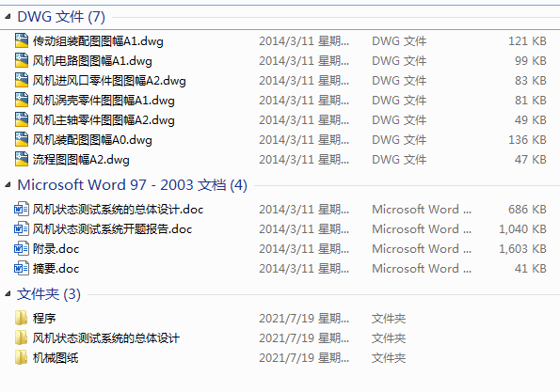The height and width of the screenshot is (392, 560).
Task: Click the Word icon of 风机状态测试系统的总体设计.doc
Action: point(22,209)
